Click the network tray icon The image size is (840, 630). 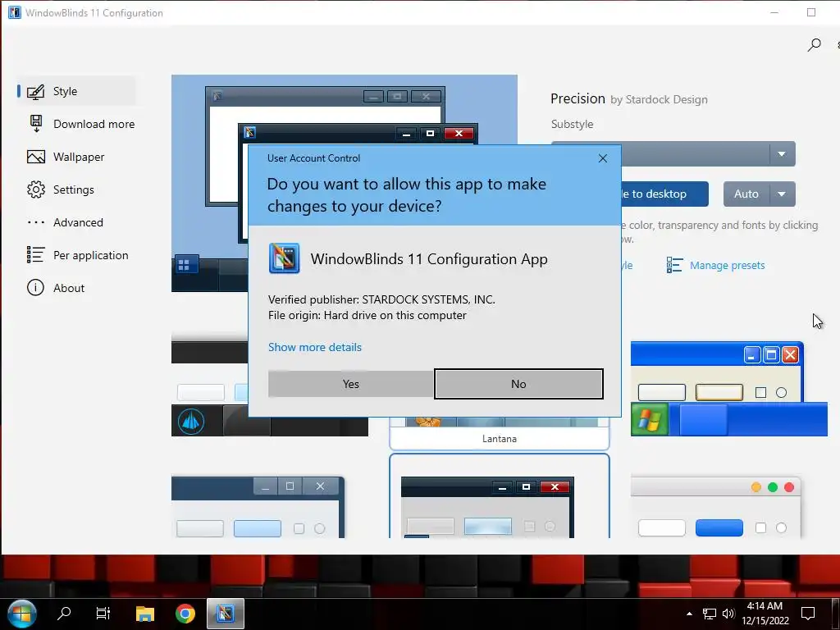710,614
